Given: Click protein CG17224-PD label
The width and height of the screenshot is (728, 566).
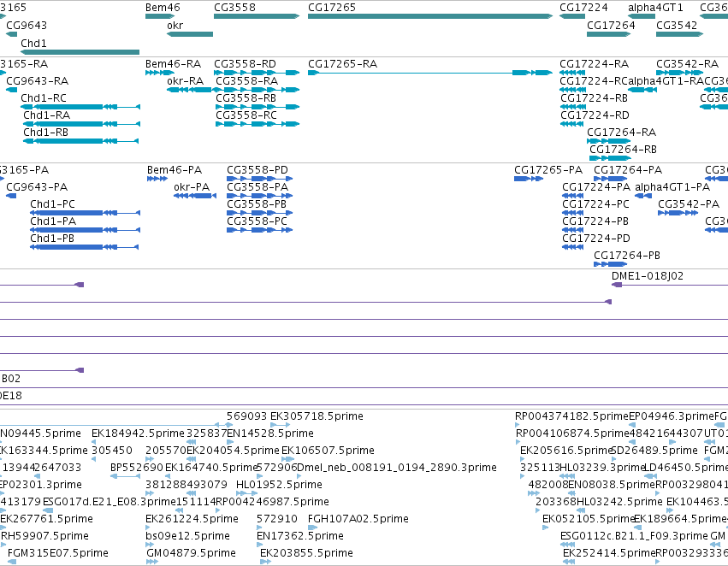Looking at the screenshot, I should tap(596, 239).
